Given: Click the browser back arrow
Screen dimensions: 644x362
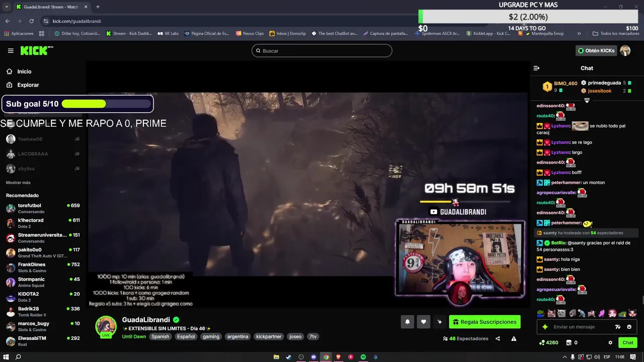Looking at the screenshot, I should 7,21.
